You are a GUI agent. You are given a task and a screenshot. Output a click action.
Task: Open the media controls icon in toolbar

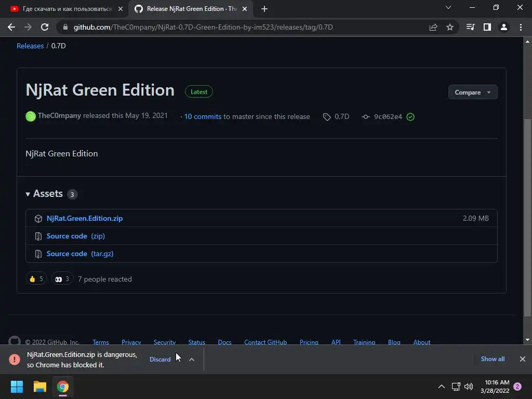coord(470,27)
